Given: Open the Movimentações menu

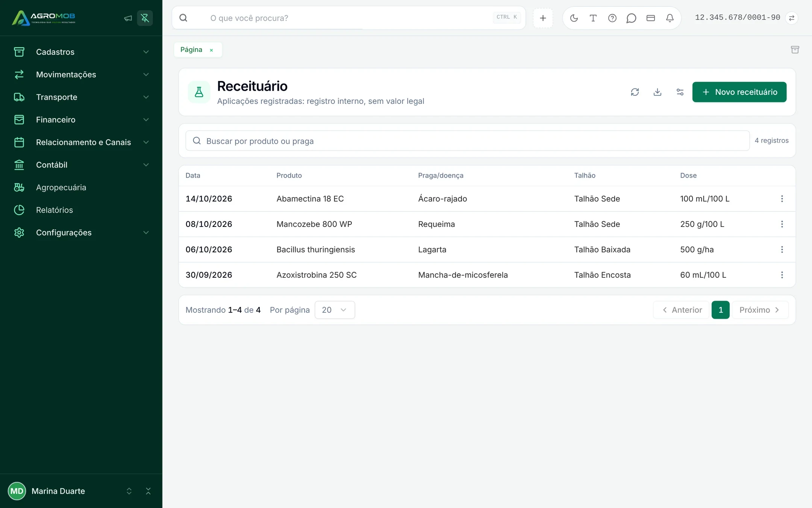Looking at the screenshot, I should [x=81, y=75].
